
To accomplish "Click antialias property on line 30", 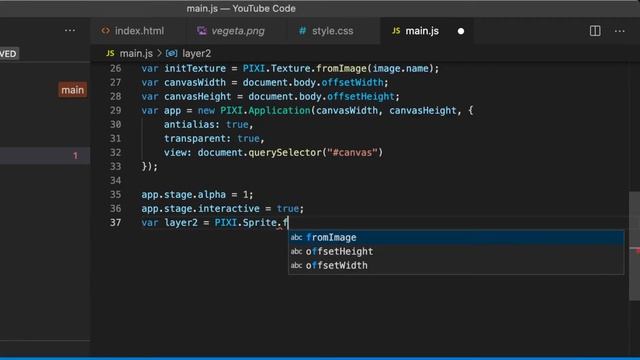I will click(189, 124).
